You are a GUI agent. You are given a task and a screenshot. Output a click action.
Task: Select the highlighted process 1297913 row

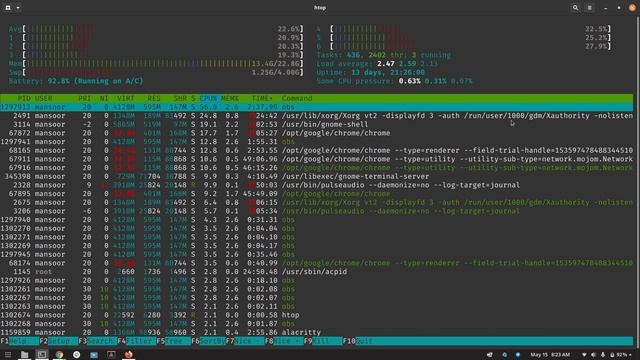[316, 107]
